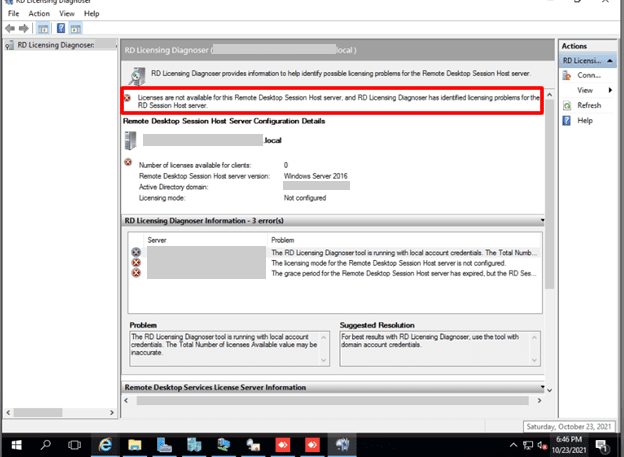Click the RD Licensing Diagnoser taskbar icon
Viewport: 624px width, 457px height.
coord(342,445)
